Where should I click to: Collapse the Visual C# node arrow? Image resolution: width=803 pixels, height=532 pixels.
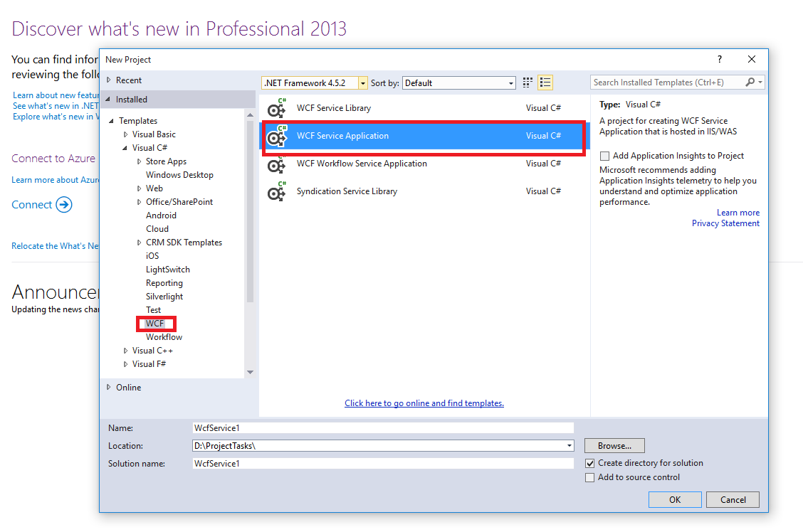click(125, 149)
